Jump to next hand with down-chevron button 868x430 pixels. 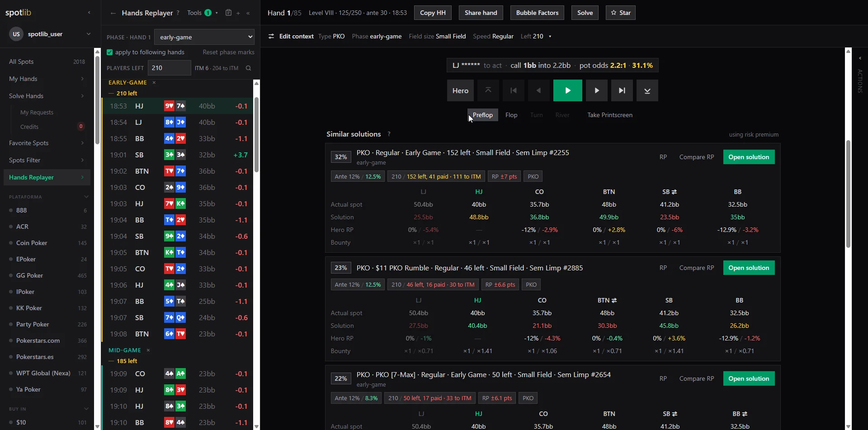647,90
